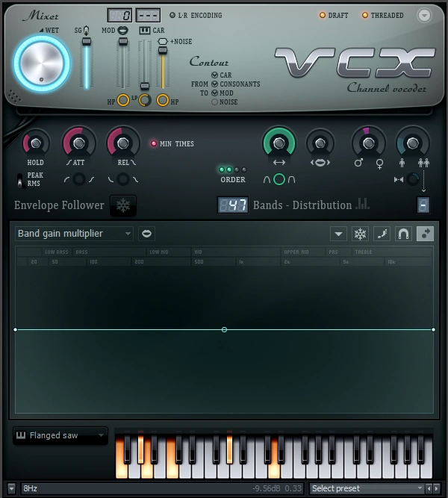The image size is (448, 498).
Task: Click the TREBLE band label
Action: (364, 252)
